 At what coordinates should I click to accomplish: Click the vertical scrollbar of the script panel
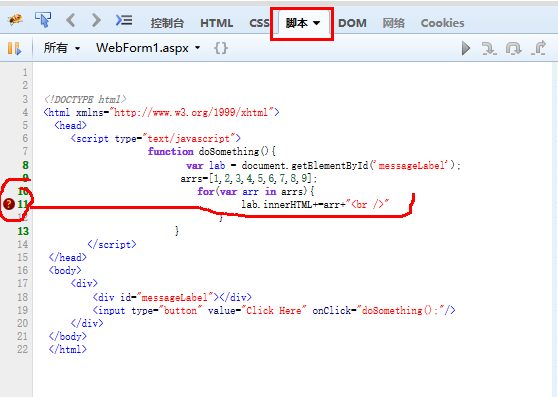point(555,229)
